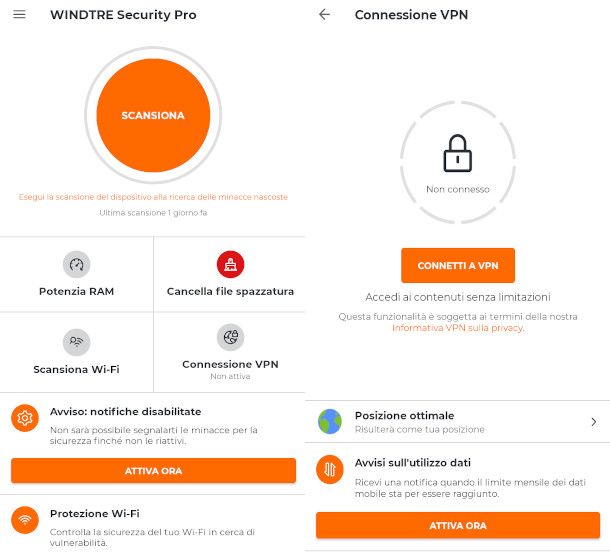Tap the orange SCANSIONA scan button
610x554 pixels.
pyautogui.click(x=153, y=115)
